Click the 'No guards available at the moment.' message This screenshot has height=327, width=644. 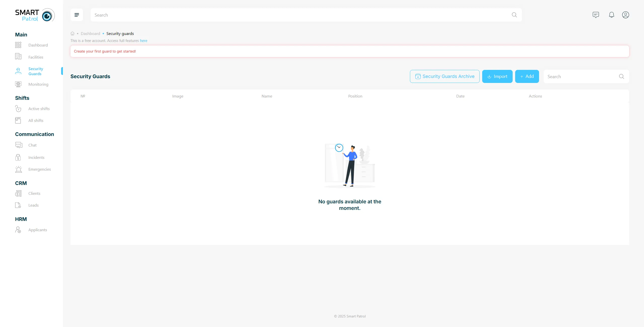click(x=350, y=205)
